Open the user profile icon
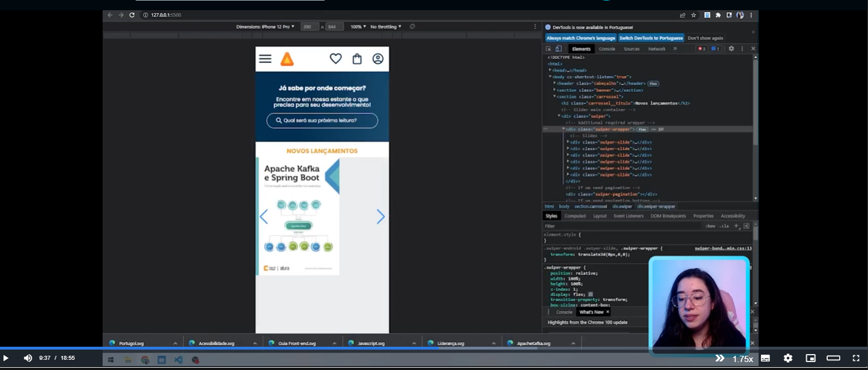 pos(378,58)
